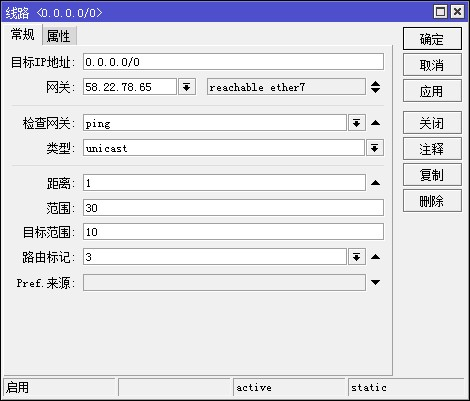470x401 pixels.
Task: Collapse the 路由标记 field with up triangle
Action: pyautogui.click(x=375, y=257)
